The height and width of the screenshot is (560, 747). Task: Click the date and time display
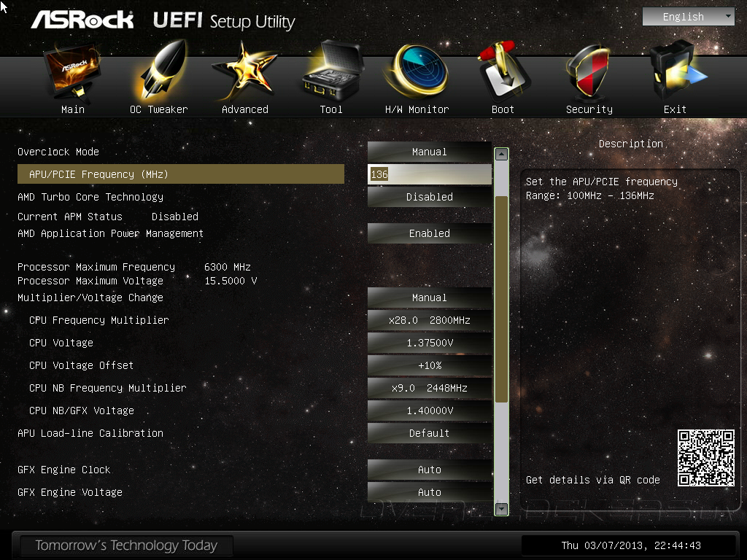click(x=631, y=545)
